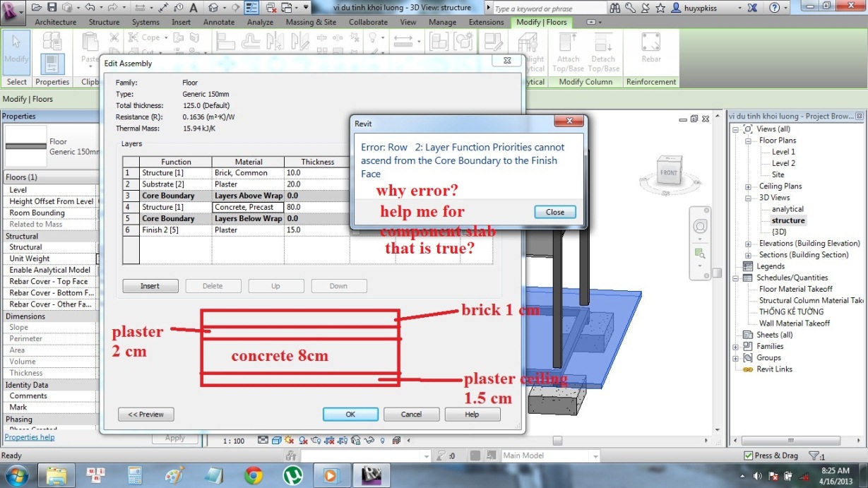Toggle the Sun Path off icon
The height and width of the screenshot is (488, 868).
(288, 439)
